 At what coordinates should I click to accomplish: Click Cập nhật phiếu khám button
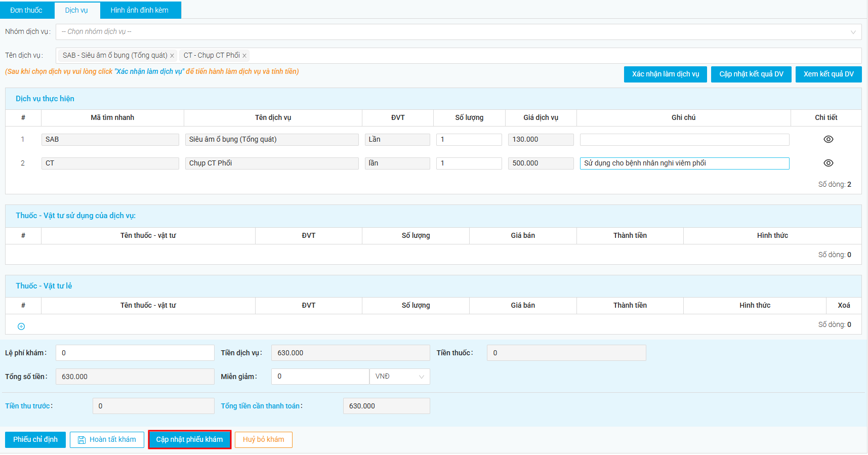pyautogui.click(x=189, y=440)
